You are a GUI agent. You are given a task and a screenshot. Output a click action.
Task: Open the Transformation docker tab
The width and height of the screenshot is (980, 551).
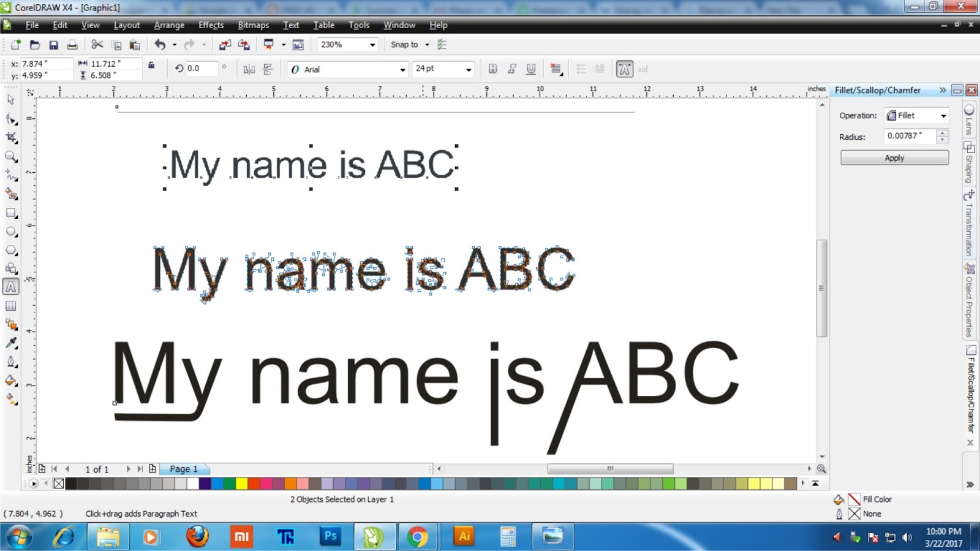[968, 223]
